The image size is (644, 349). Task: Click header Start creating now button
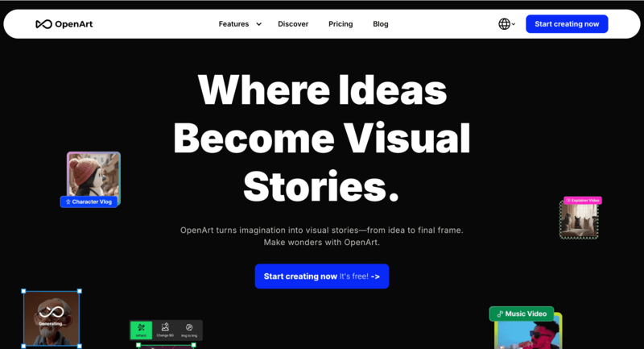pos(567,24)
